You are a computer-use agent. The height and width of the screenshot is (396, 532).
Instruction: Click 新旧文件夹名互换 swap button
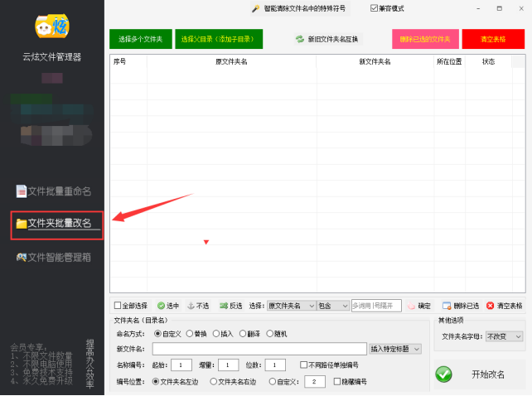point(327,39)
